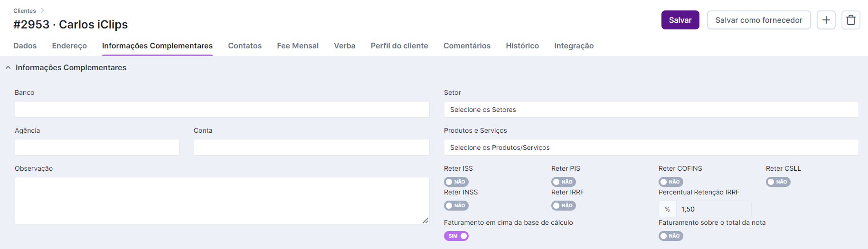868x249 pixels.
Task: Toggle the Reter INSS switch
Action: [x=456, y=205]
